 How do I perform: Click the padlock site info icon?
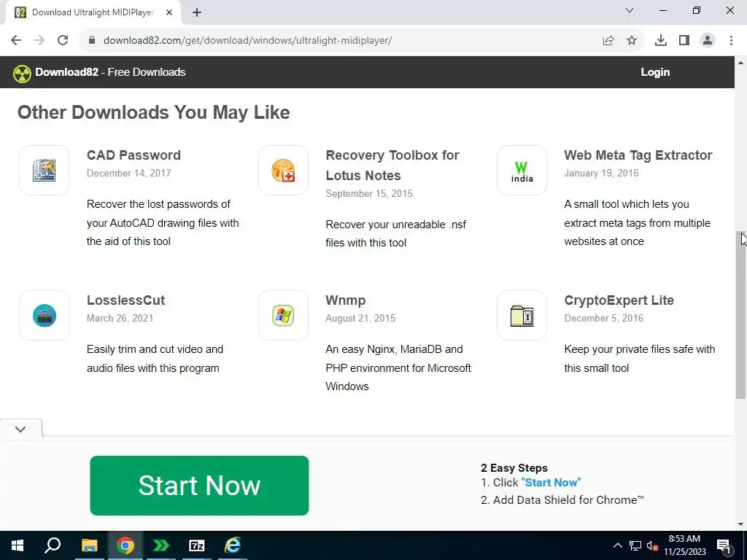(x=92, y=41)
